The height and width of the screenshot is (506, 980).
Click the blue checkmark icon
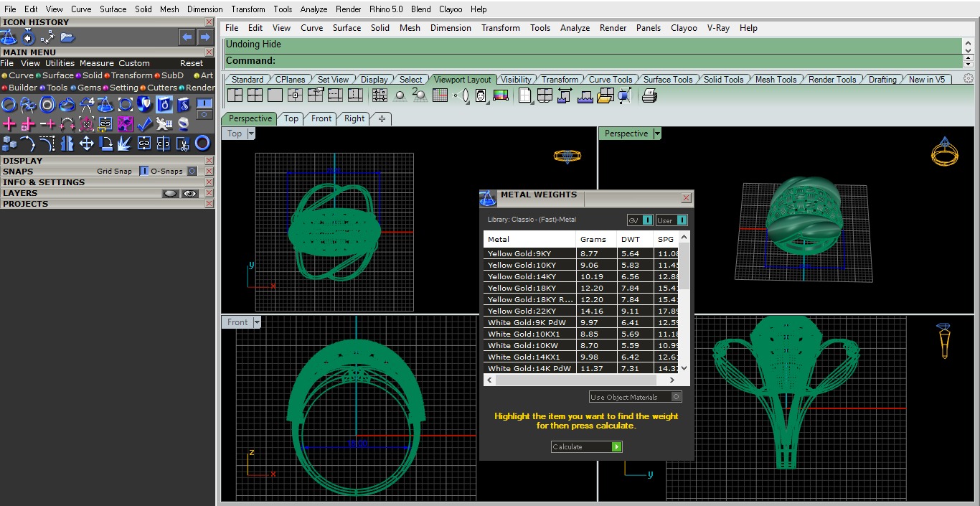(144, 123)
